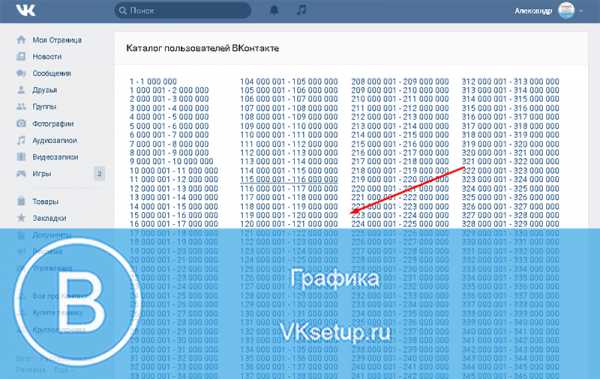Open user range 1 - 1 000 000

(153, 82)
